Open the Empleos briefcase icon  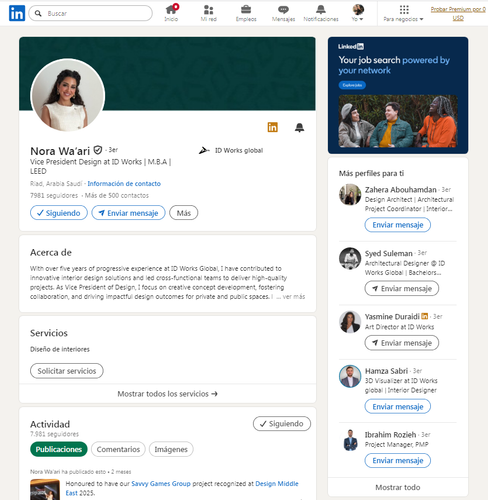pos(246,13)
